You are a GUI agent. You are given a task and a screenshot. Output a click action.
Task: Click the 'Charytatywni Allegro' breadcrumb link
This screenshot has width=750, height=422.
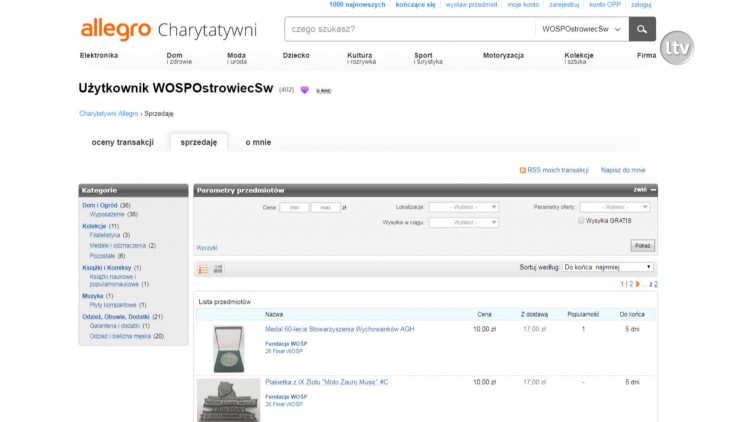(x=109, y=114)
